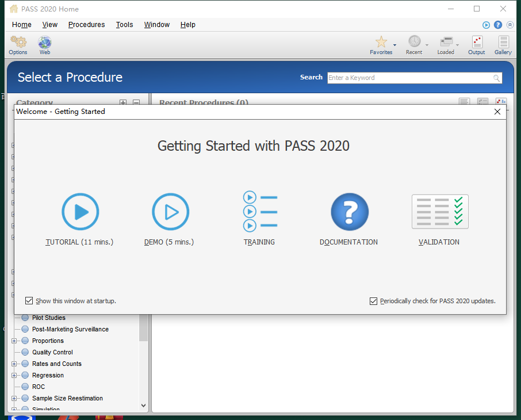Click the category list scrollbar thumb
This screenshot has height=420, width=521.
tap(143, 327)
